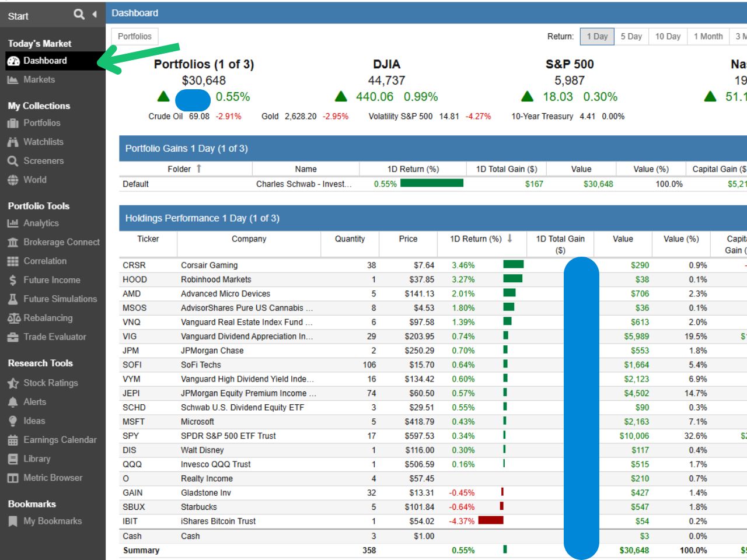Click the Trade Evaluator icon

click(13, 337)
